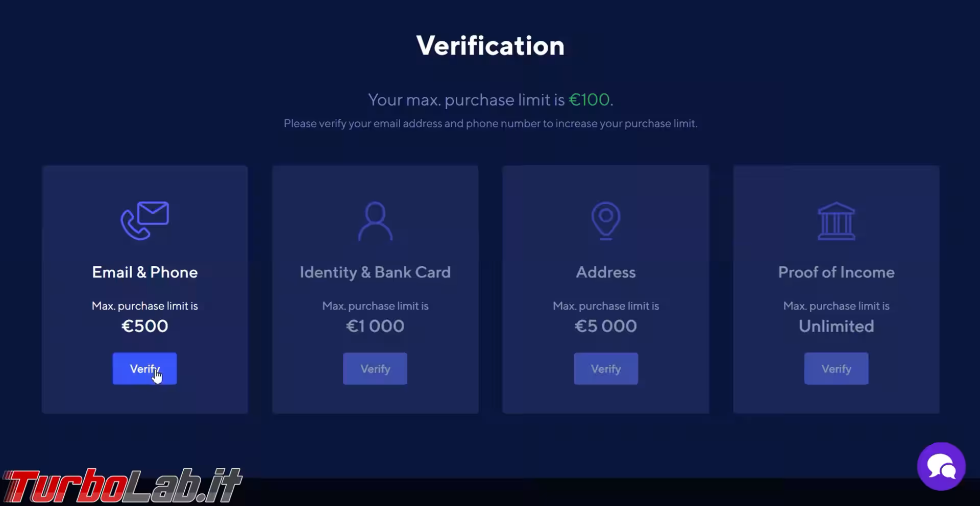Select the Identity & Bank Card person icon

[x=375, y=221]
